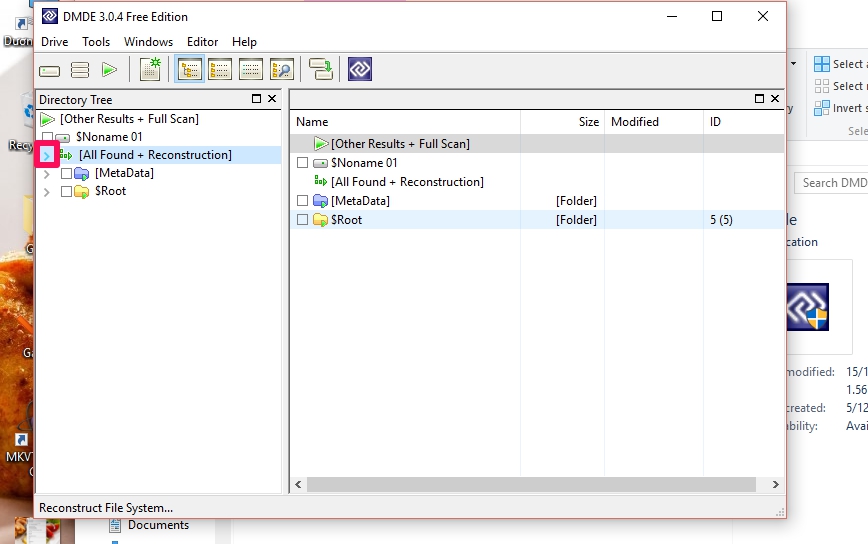The width and height of the screenshot is (868, 544).
Task: Click the flat folder list panel toolbar icon
Action: (220, 70)
